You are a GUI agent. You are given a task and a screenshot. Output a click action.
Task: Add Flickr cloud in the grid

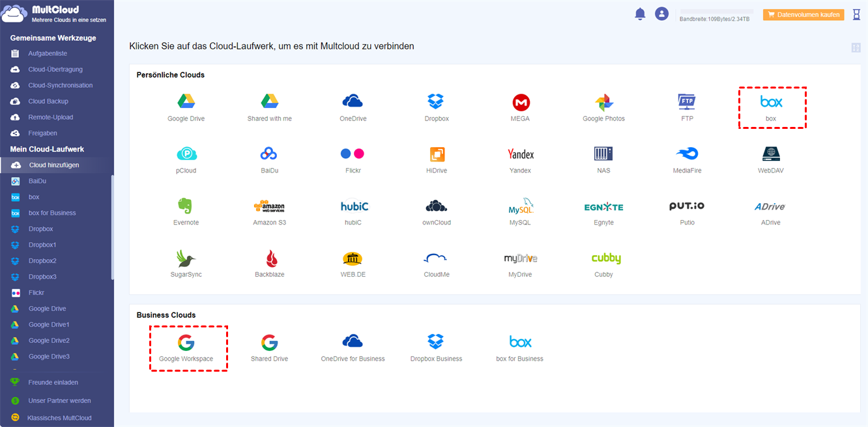[353, 160]
